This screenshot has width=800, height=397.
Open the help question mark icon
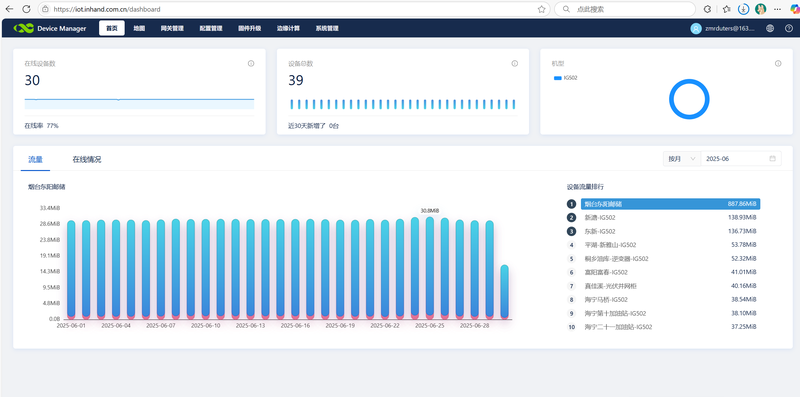click(x=788, y=29)
